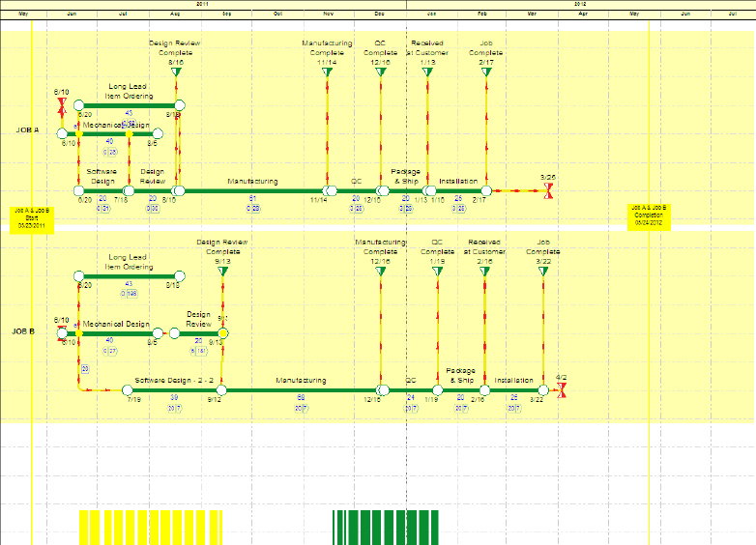The width and height of the screenshot is (756, 545).
Task: Select Job B Design Review Complete 9/13 milestone
Action: [x=222, y=272]
